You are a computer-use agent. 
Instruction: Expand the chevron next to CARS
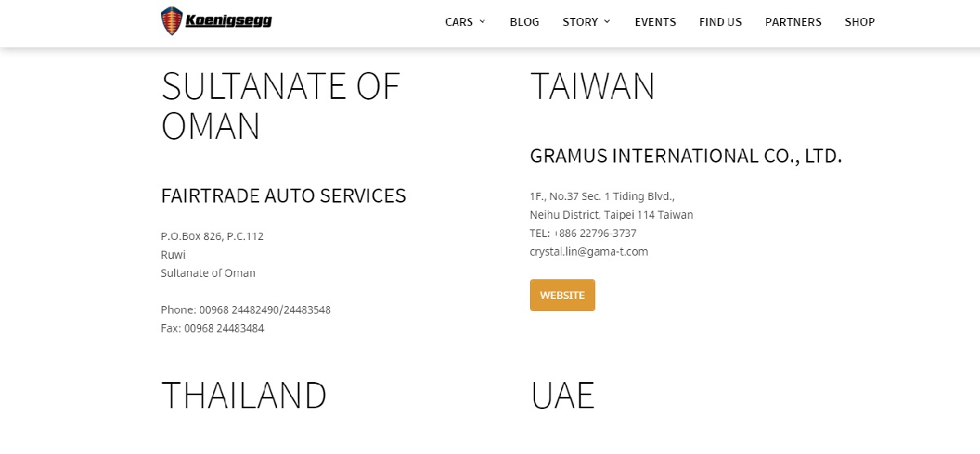[483, 22]
